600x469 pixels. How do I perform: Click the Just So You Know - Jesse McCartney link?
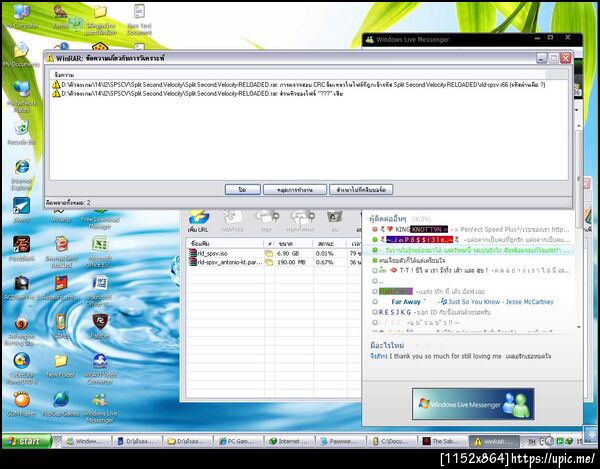pos(501,302)
